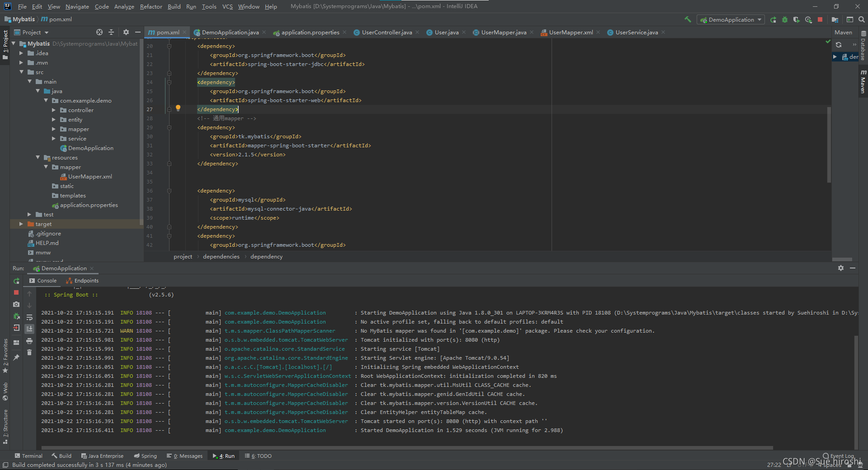Expand the .idea folder

[21, 53]
